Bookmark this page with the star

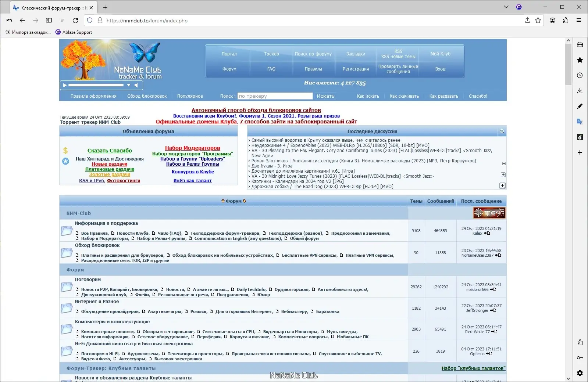click(538, 21)
